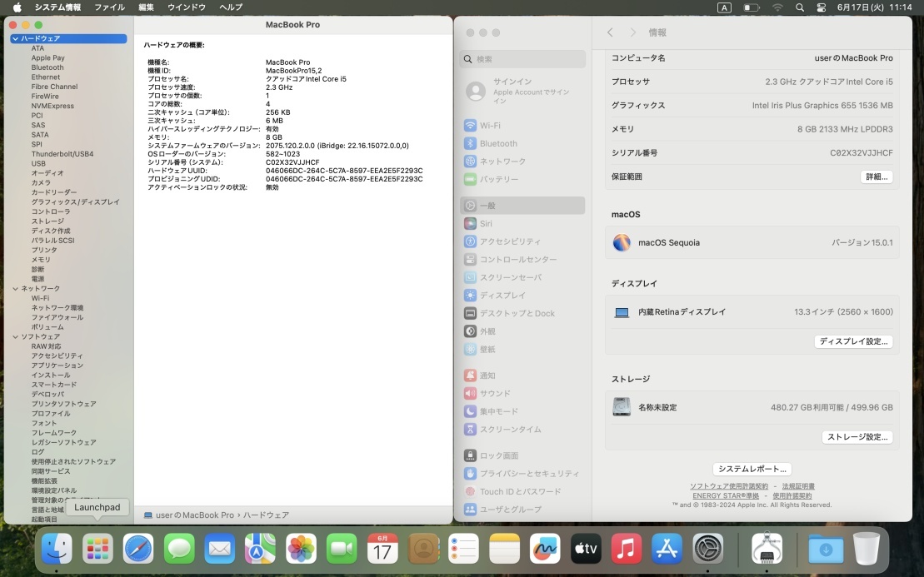
Task: Click the システムレポート button
Action: point(752,469)
